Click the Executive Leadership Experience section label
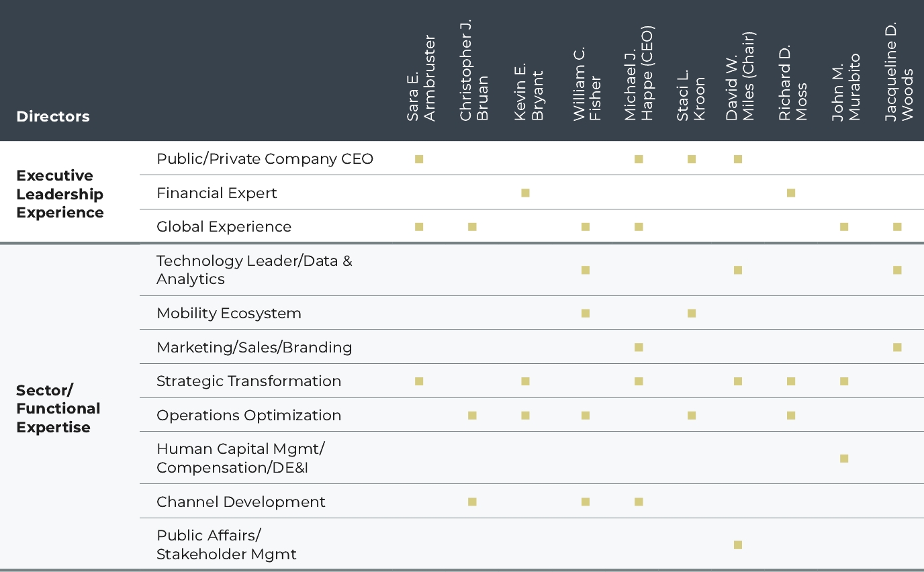 coord(60,194)
